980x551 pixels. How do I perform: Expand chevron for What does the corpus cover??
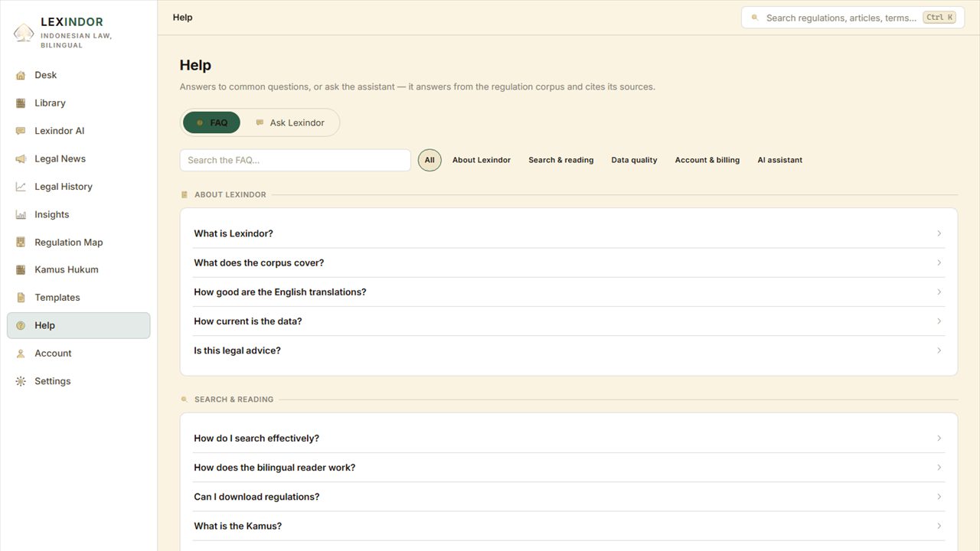[x=939, y=262]
